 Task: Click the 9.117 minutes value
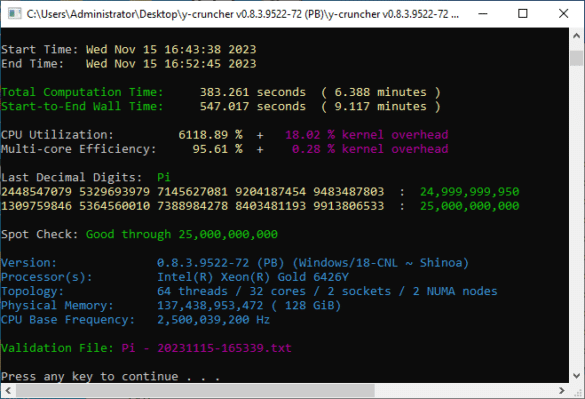[380, 106]
